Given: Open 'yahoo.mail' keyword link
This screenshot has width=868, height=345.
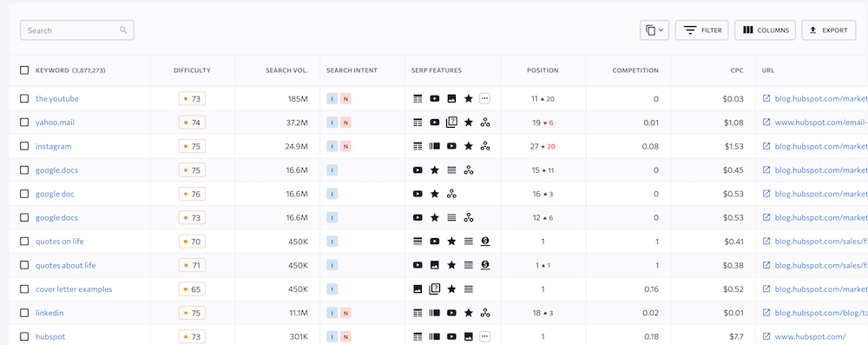Looking at the screenshot, I should tap(55, 123).
